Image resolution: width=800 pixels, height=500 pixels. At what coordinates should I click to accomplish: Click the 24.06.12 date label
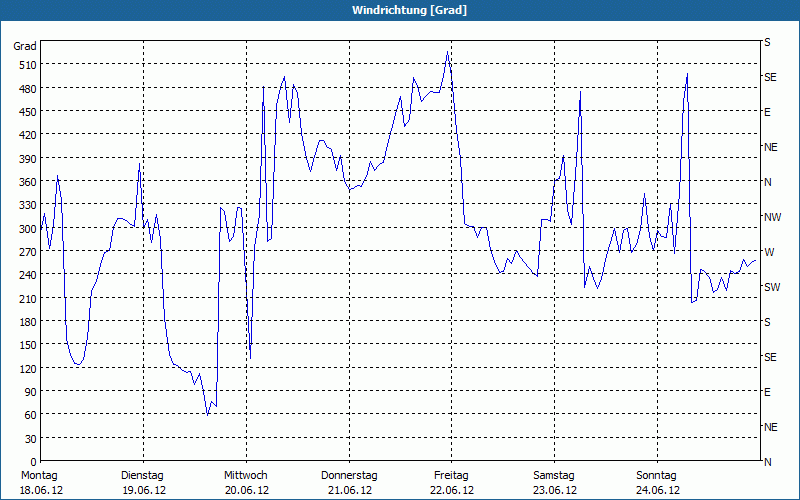658,490
